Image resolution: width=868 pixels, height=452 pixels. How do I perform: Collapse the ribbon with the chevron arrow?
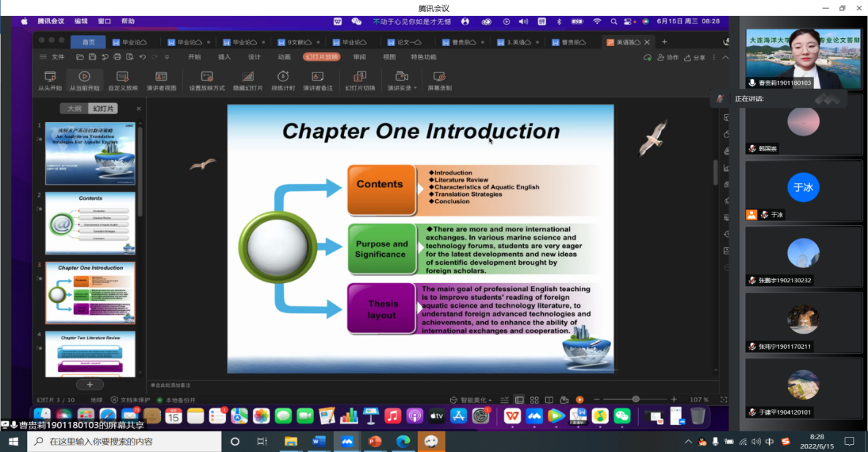(x=725, y=57)
